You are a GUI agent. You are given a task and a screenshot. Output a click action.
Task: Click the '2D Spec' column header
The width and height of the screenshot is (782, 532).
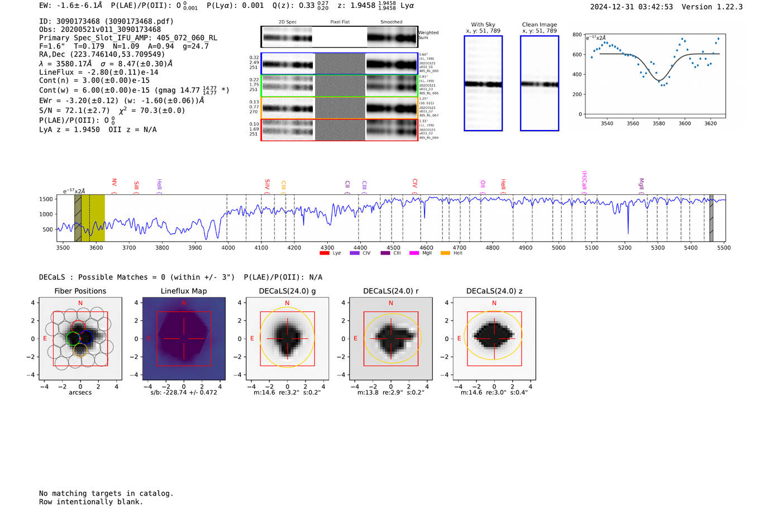coord(288,22)
